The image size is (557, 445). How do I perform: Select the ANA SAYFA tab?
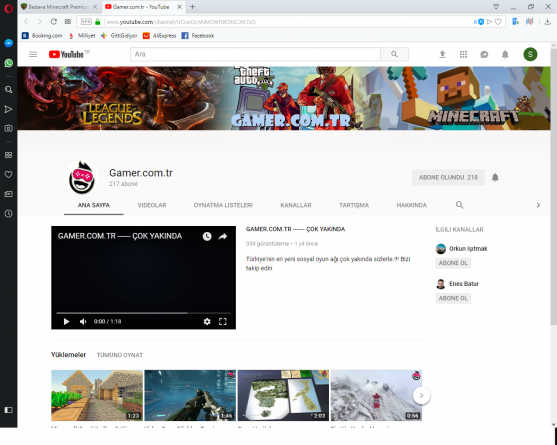[94, 205]
